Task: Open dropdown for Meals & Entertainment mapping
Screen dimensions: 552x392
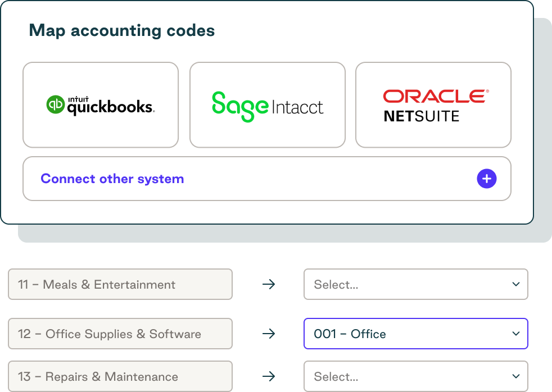Action: 416,284
